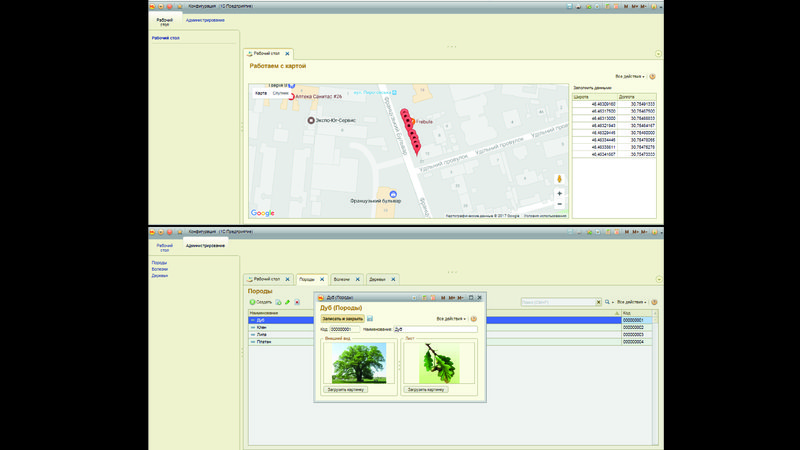
Task: Click map zoom out minus button
Action: (559, 204)
